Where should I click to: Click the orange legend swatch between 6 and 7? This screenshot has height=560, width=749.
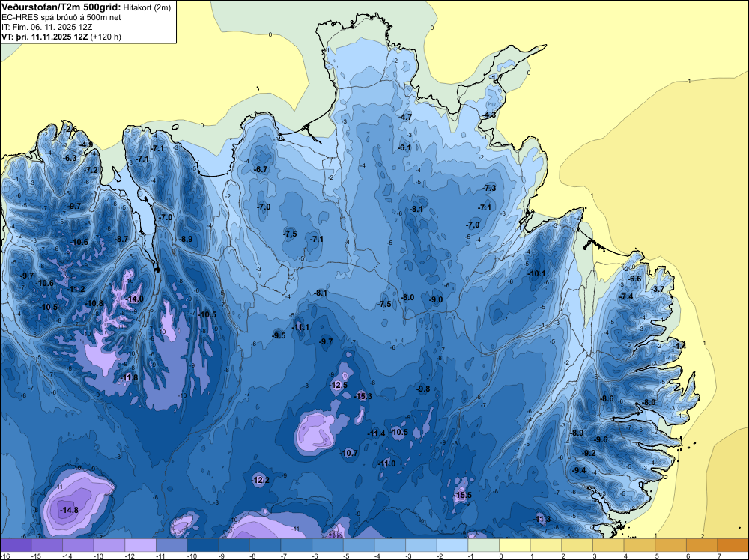(703, 545)
